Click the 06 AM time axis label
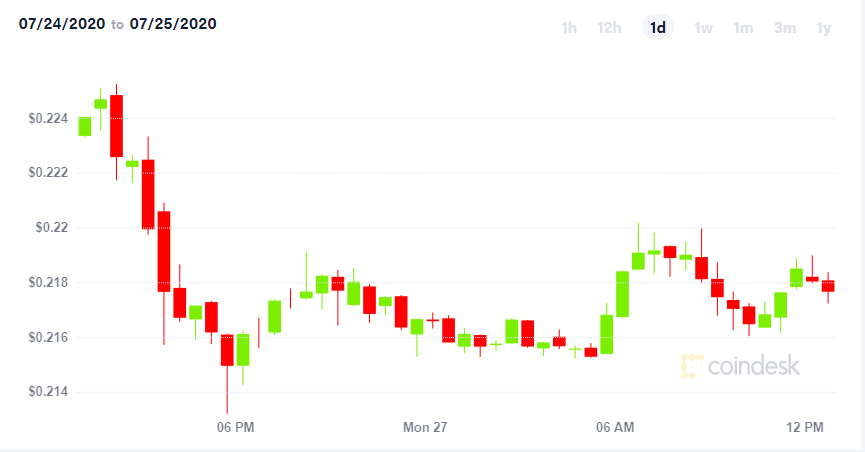This screenshot has width=865, height=452. 615,427
